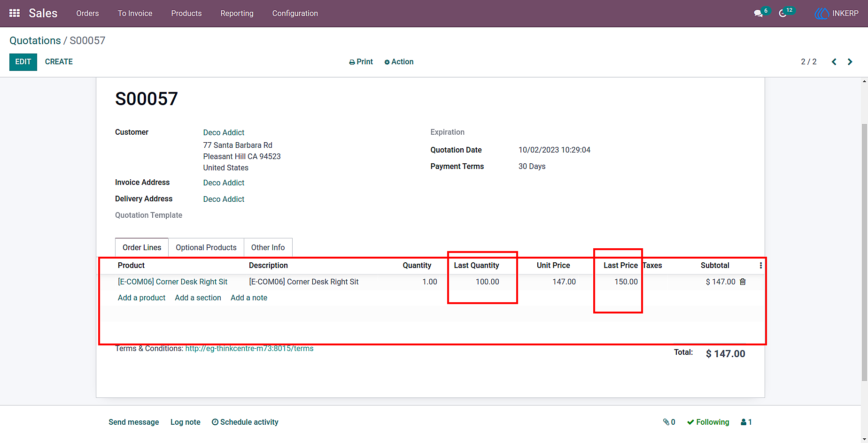The height and width of the screenshot is (443, 868).
Task: Open the Reporting menu
Action: tap(237, 13)
